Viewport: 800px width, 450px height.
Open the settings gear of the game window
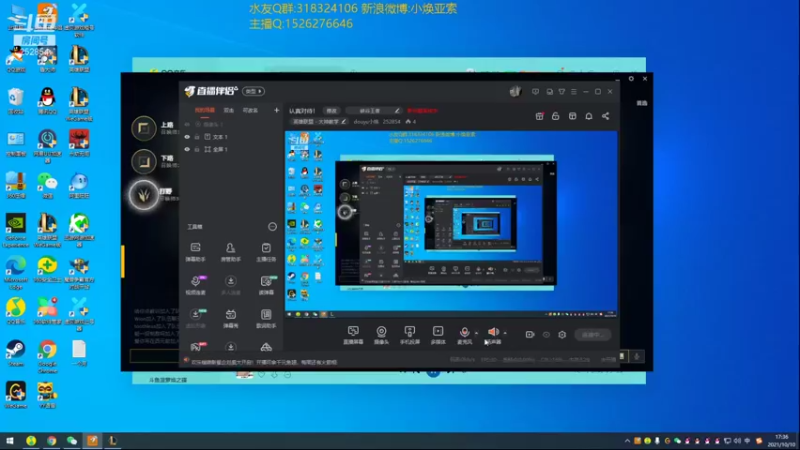click(x=631, y=79)
